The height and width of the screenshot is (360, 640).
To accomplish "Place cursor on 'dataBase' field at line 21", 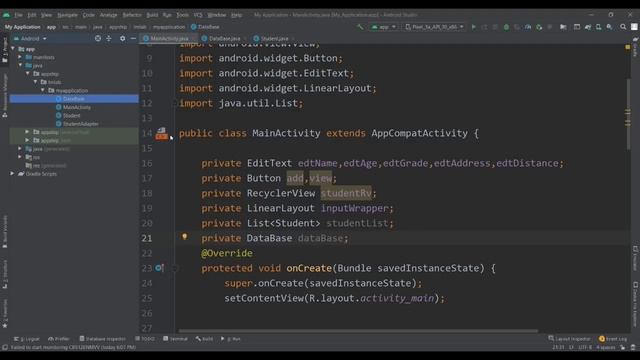I will [x=320, y=238].
